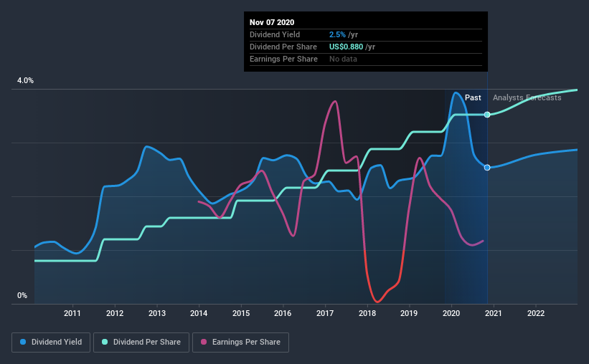Viewport: 589px width, 364px height.
Task: Click the 2014 x-axis label
Action: pos(199,313)
